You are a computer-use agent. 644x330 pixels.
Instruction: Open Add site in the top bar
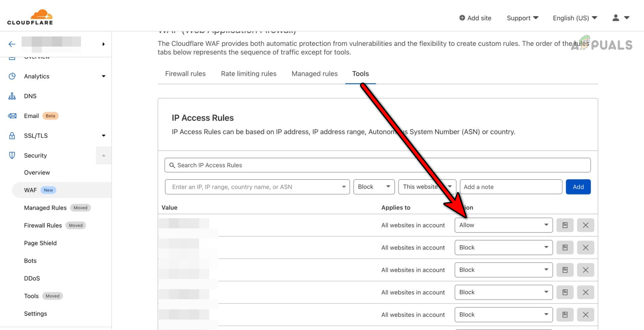click(x=475, y=18)
